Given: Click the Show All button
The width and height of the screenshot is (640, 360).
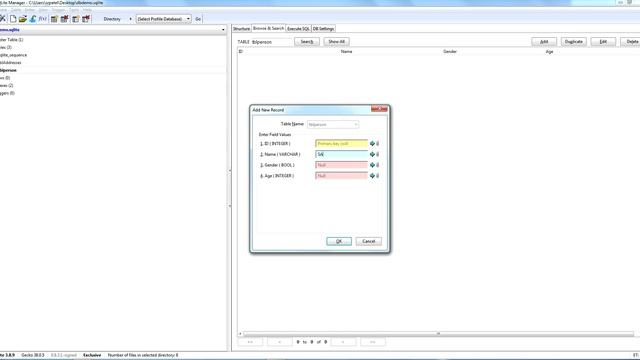Looking at the screenshot, I should 337,42.
